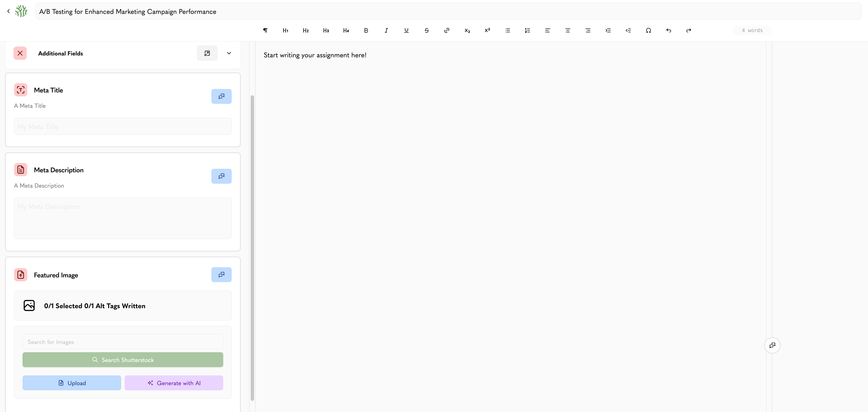This screenshot has height=412, width=868.
Task: Select the paragraph format tool
Action: click(x=266, y=30)
